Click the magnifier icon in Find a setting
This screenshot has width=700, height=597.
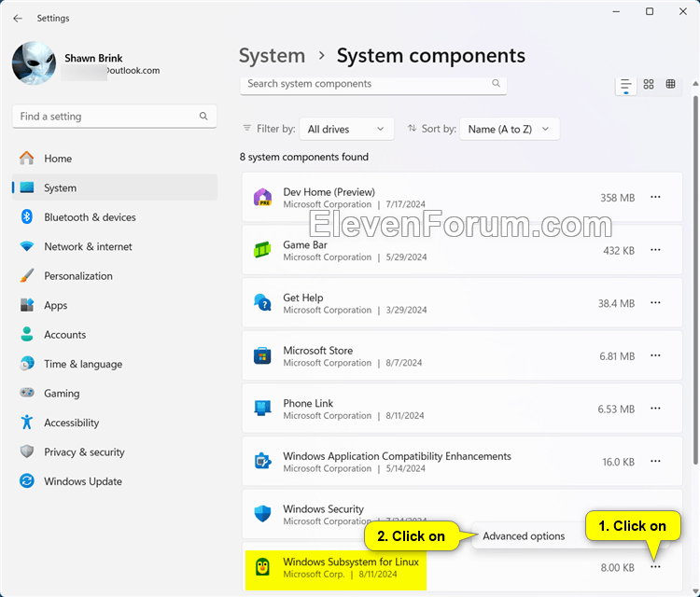[203, 116]
